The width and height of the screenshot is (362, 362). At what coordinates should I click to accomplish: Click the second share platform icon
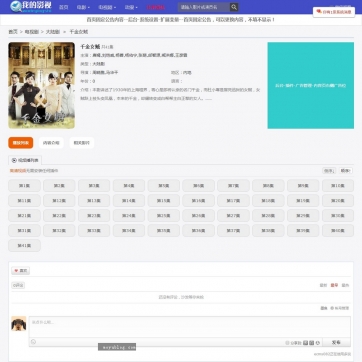tap(312, 343)
